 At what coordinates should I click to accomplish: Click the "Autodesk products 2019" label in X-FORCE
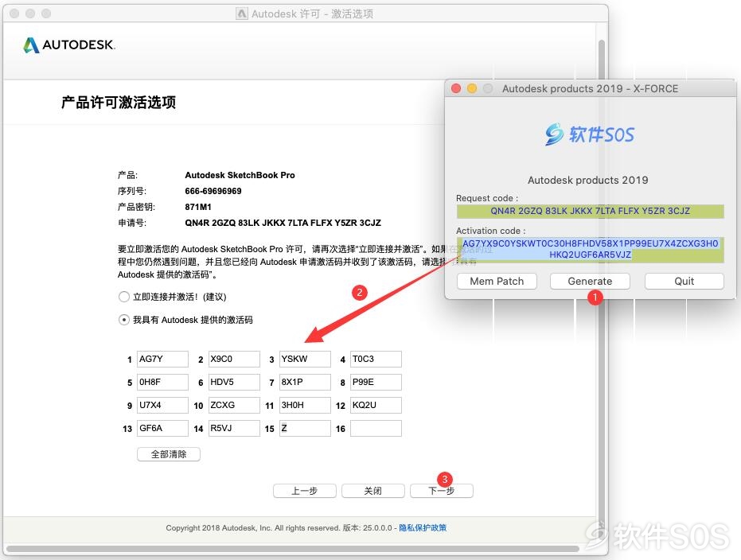(588, 180)
